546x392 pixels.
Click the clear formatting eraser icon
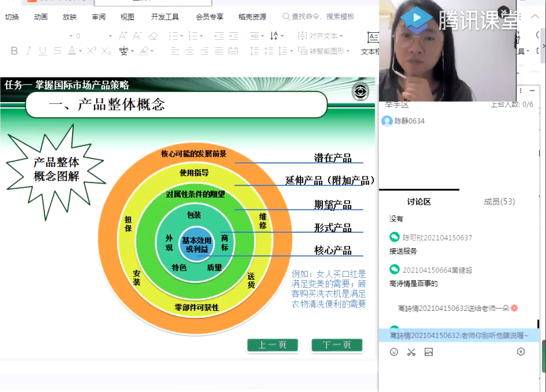(x=153, y=36)
